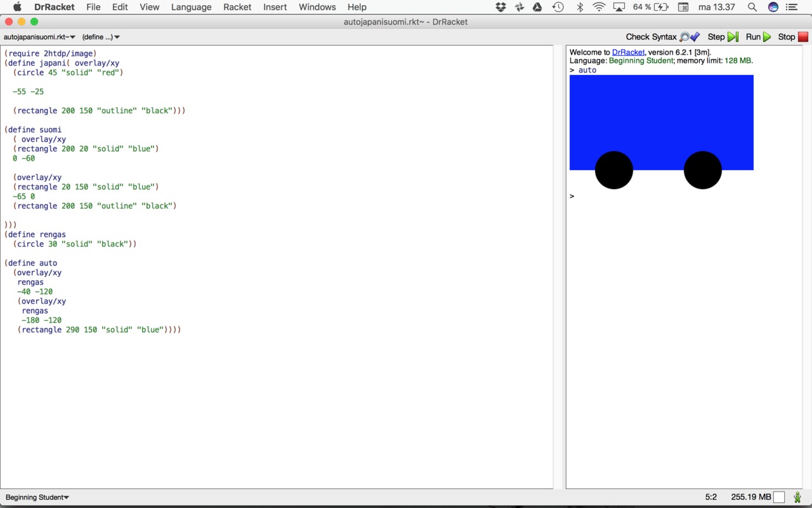
Task: Click the (circle 45 "solid" "red") line
Action: pyautogui.click(x=68, y=72)
